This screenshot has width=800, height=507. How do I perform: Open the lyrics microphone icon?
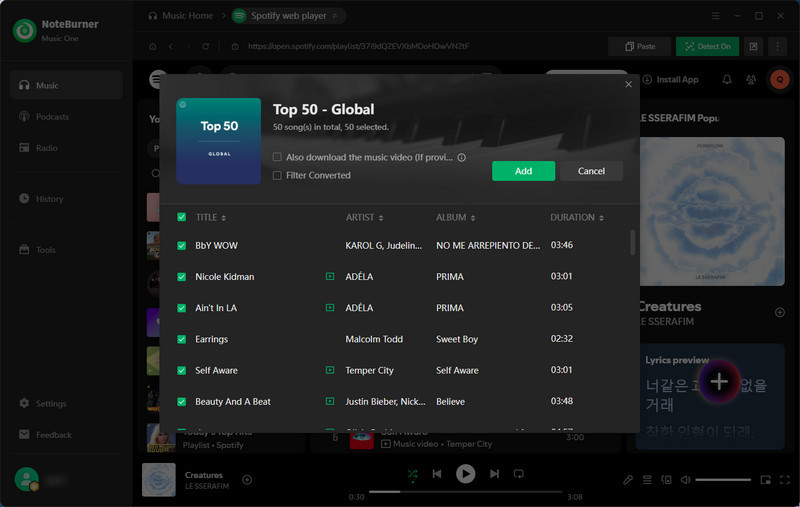pyautogui.click(x=628, y=480)
